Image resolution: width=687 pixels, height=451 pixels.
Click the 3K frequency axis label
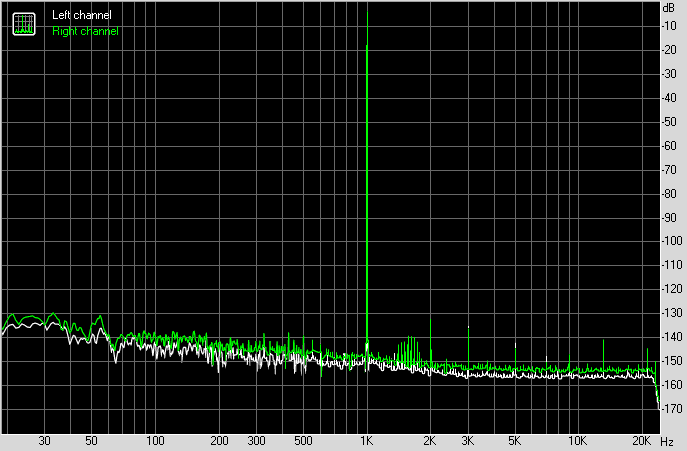click(x=468, y=440)
